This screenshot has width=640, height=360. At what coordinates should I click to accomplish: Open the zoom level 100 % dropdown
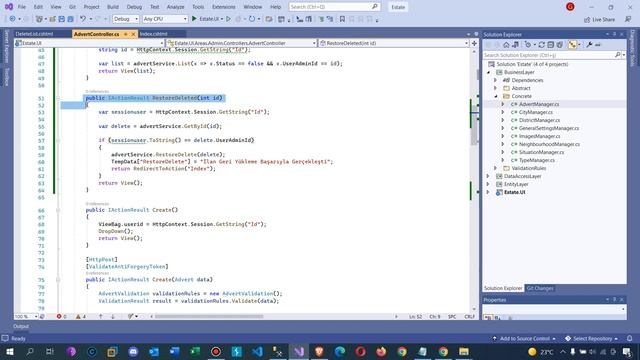point(26,316)
